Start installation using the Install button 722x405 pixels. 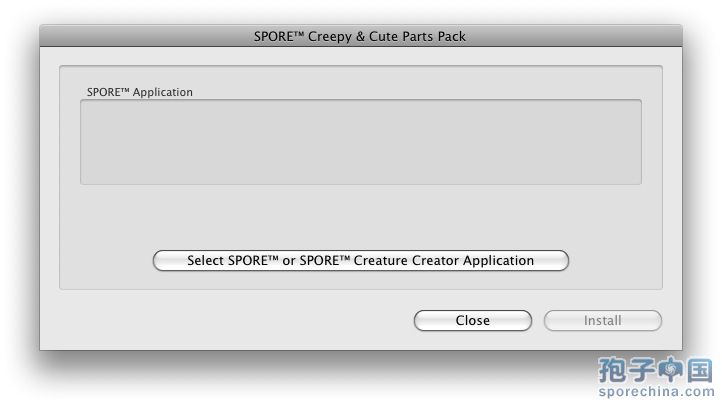(602, 321)
